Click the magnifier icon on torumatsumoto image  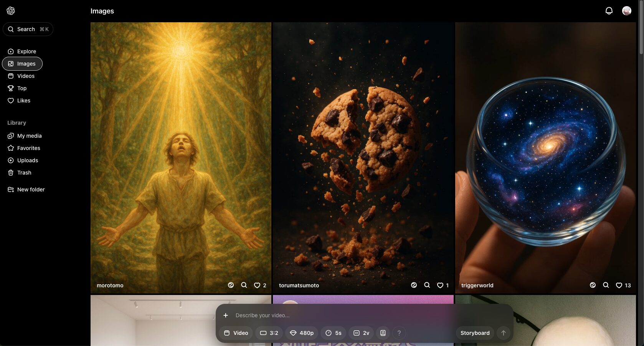[x=427, y=285]
